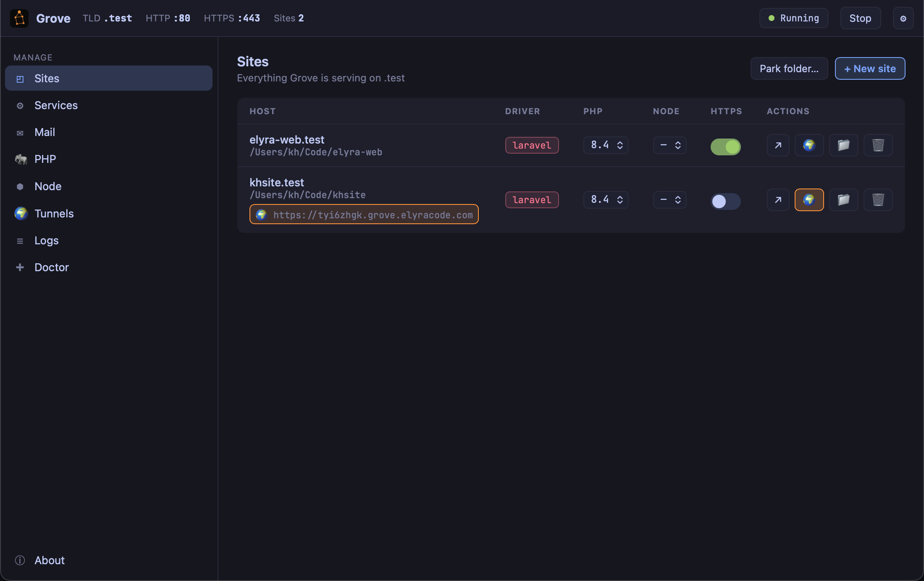The width and height of the screenshot is (924, 581).
Task: Delete elyra-web.test with trash icon
Action: (878, 145)
